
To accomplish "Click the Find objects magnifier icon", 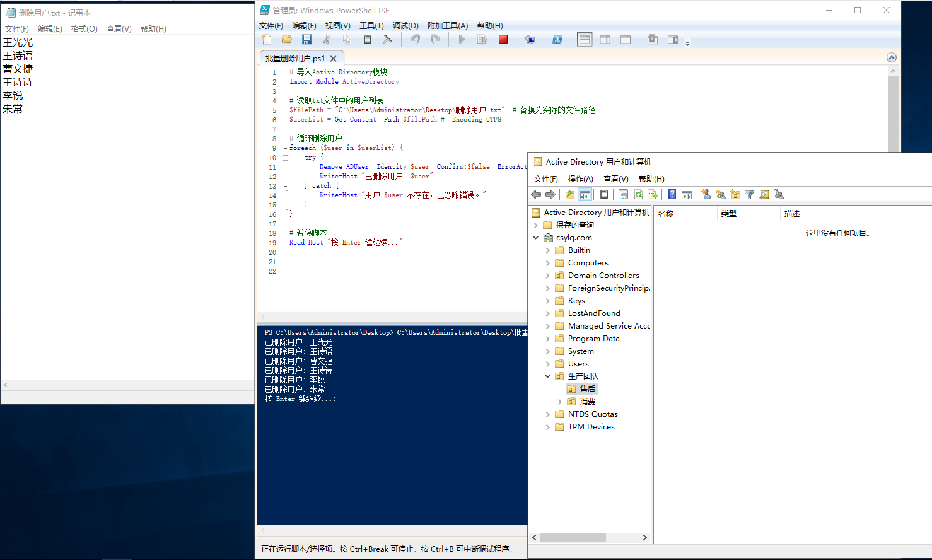I will pyautogui.click(x=764, y=194).
